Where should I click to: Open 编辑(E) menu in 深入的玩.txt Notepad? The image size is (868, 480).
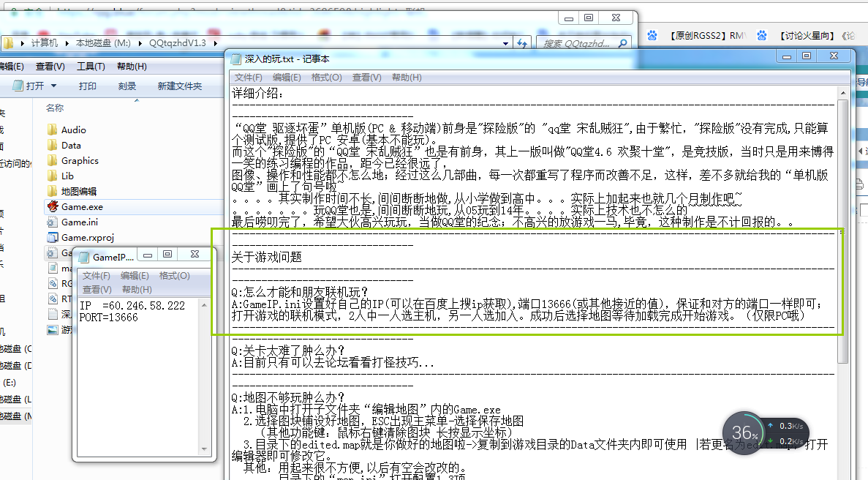point(287,78)
